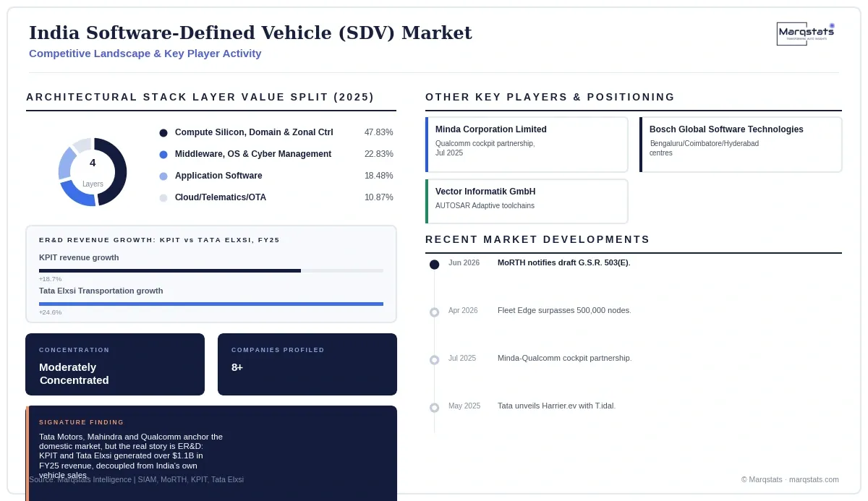Click the 'Architectural Stack Layer Value Split (2025)' heading

(200, 97)
